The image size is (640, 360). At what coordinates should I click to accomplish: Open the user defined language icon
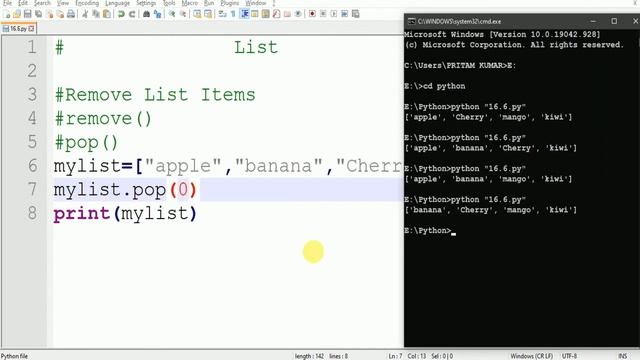pyautogui.click(x=255, y=14)
